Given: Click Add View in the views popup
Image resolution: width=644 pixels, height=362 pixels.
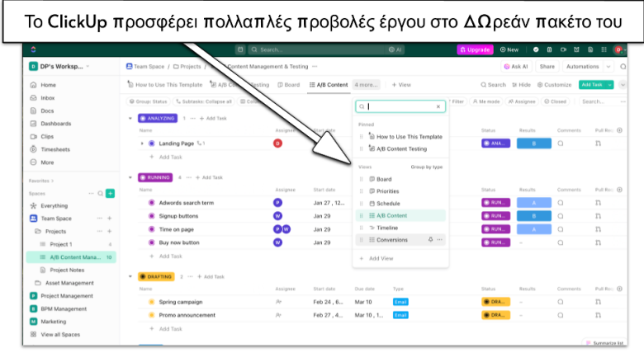Looking at the screenshot, I should [376, 258].
